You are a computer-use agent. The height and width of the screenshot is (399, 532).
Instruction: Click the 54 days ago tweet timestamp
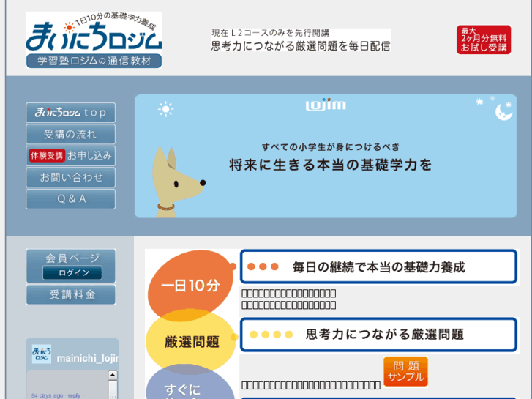coord(47,395)
